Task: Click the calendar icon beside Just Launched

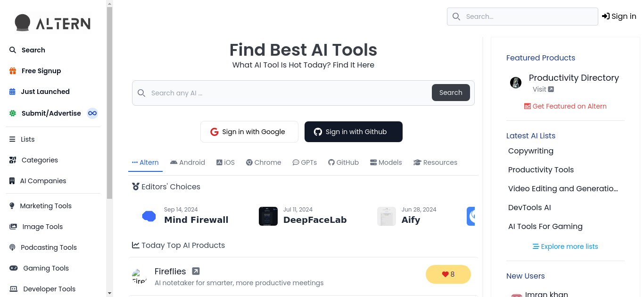Action: pyautogui.click(x=12, y=92)
